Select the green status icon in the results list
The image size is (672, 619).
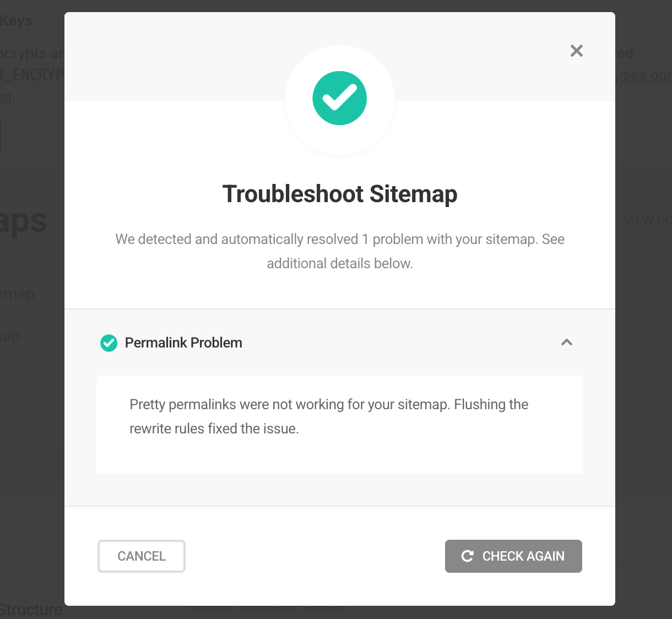click(109, 343)
